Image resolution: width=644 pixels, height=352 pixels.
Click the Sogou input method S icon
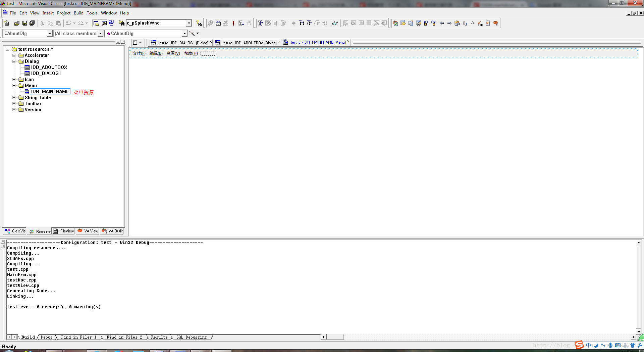point(579,345)
